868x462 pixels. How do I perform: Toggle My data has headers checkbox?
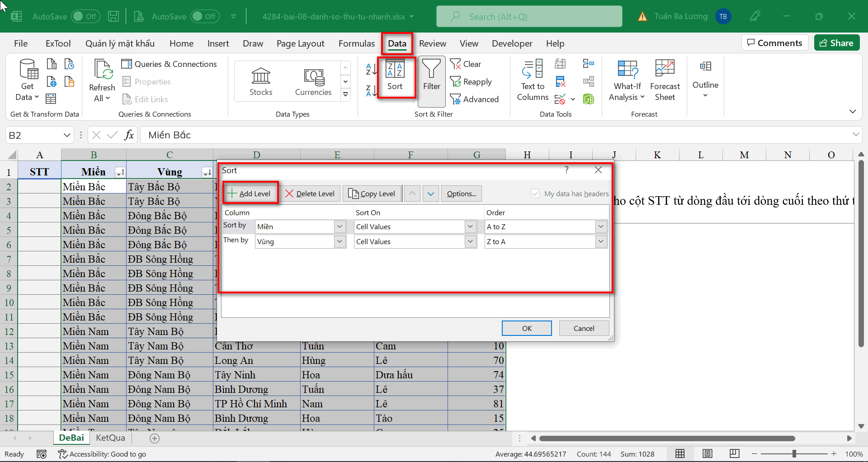coord(535,193)
